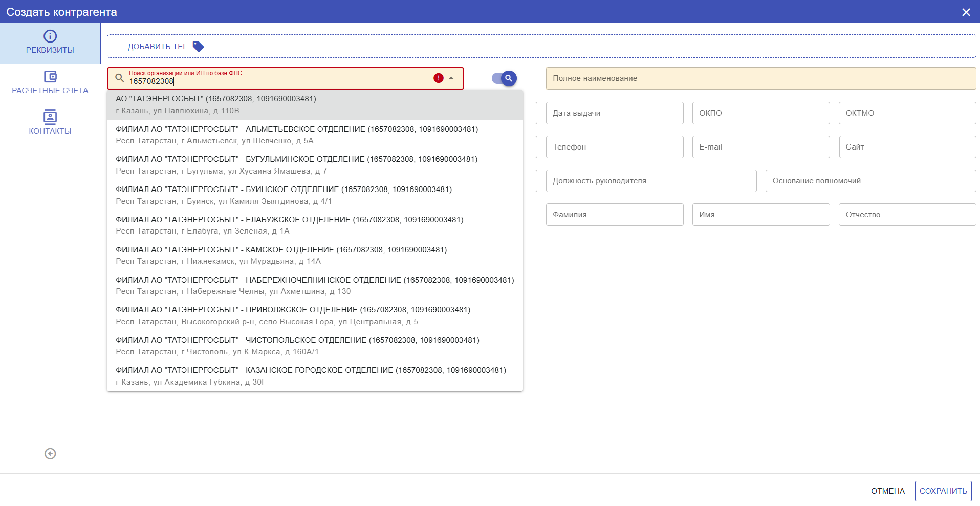
Task: Select the НАБЕРЕЖНОЧЕЛНИНСКОЕ ОТДЕЛЕНИЕ branch result
Action: point(315,286)
